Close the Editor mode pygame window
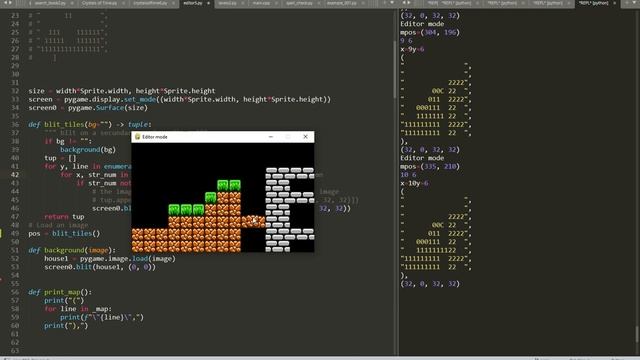 tap(305, 137)
